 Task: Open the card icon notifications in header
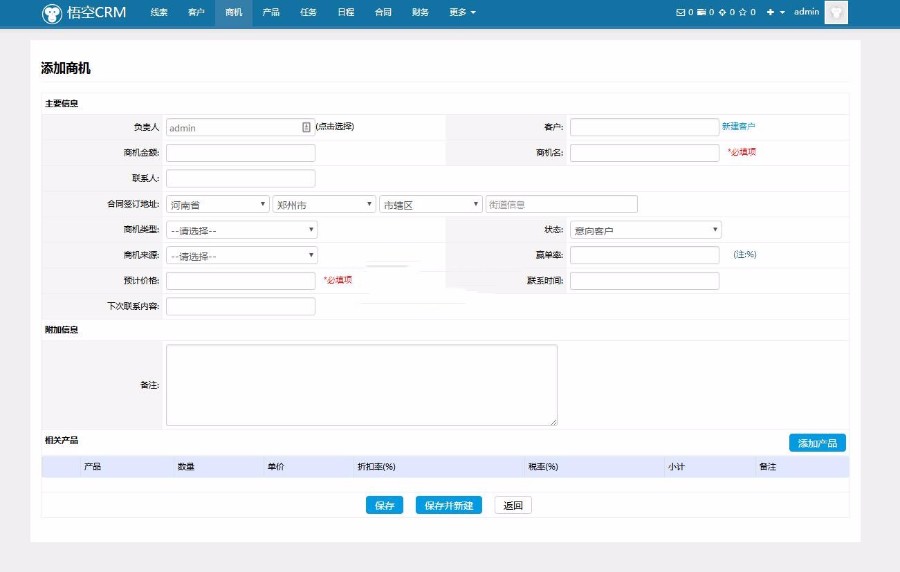[x=701, y=12]
